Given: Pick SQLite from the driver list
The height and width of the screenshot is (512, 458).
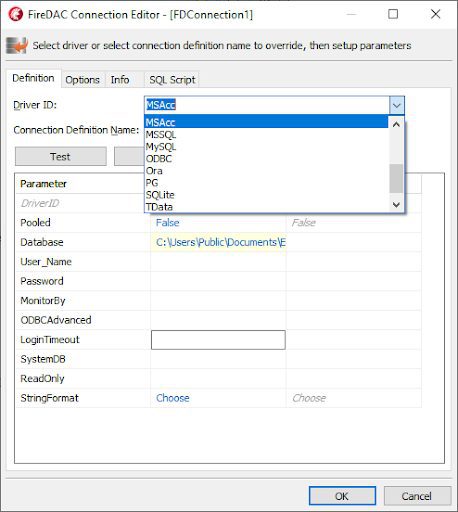Looking at the screenshot, I should (x=266, y=194).
